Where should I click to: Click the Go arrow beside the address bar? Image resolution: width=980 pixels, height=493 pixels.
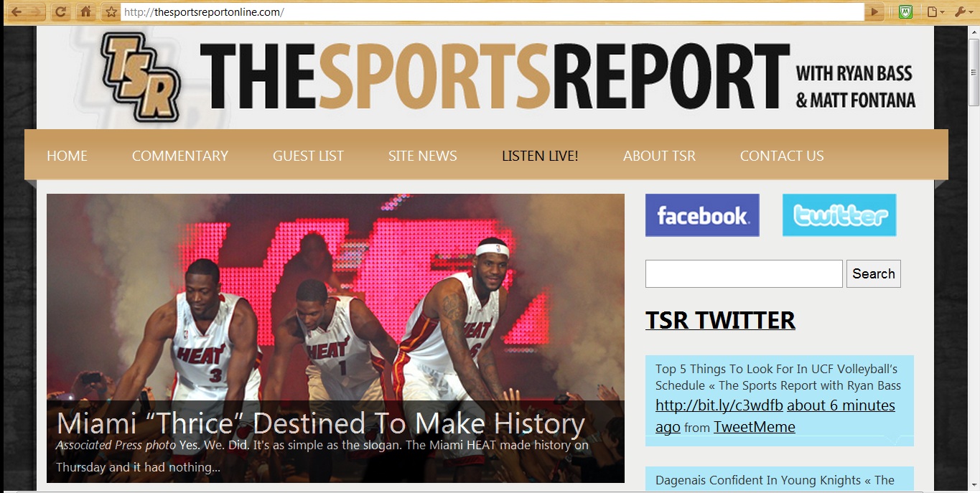point(874,11)
